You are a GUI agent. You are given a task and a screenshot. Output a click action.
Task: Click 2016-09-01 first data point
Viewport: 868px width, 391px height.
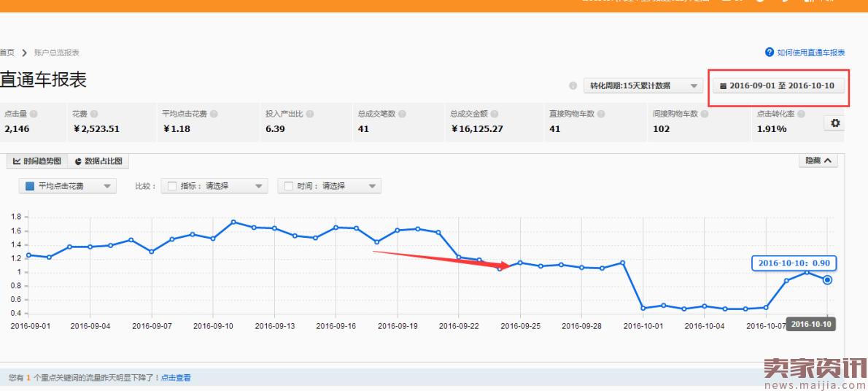(x=28, y=255)
